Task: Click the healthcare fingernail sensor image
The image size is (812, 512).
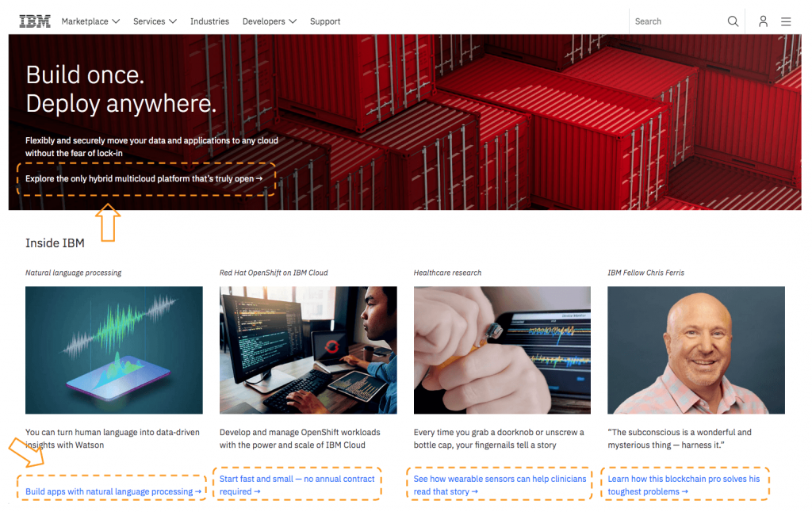Action: [x=502, y=350]
